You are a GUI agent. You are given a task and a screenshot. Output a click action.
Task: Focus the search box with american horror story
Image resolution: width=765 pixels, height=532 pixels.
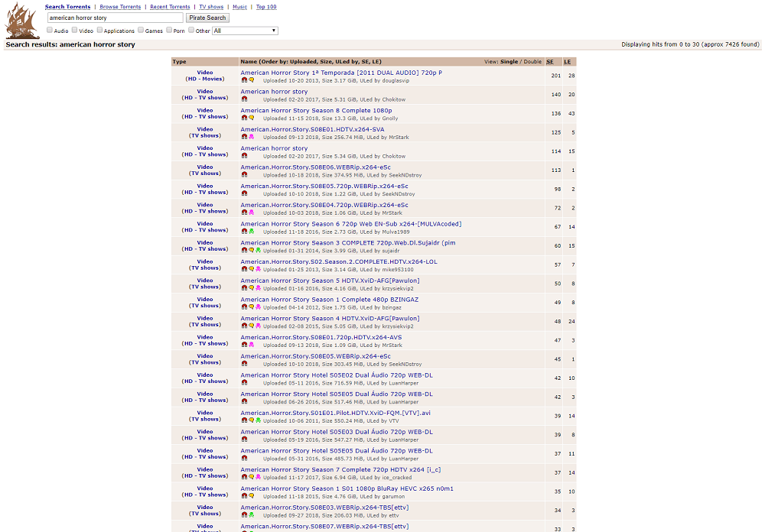116,18
